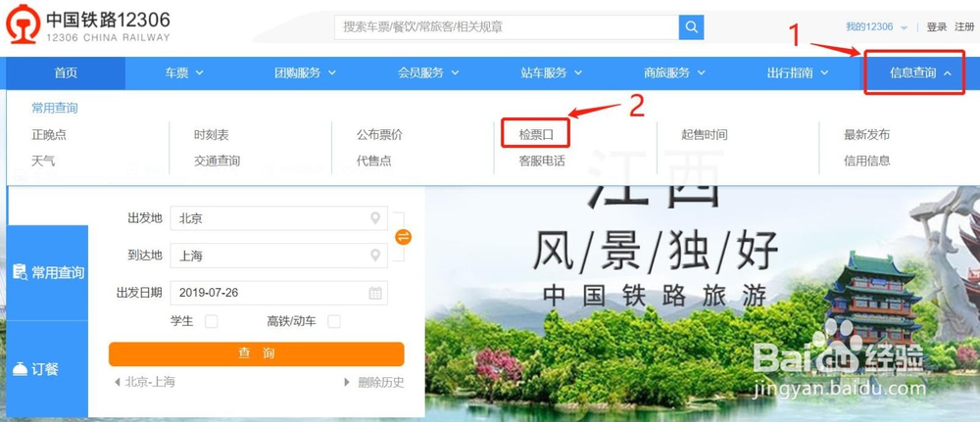
Task: Collapse the 信息查询 menu
Action: (920, 73)
